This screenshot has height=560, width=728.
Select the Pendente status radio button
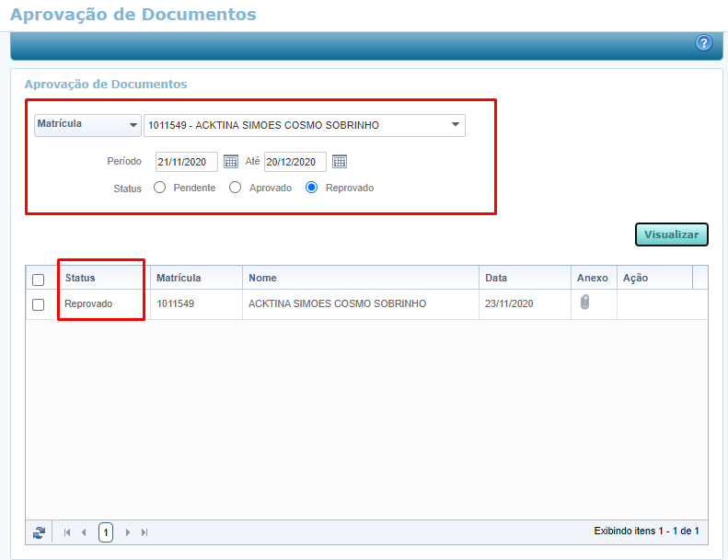[x=160, y=188]
